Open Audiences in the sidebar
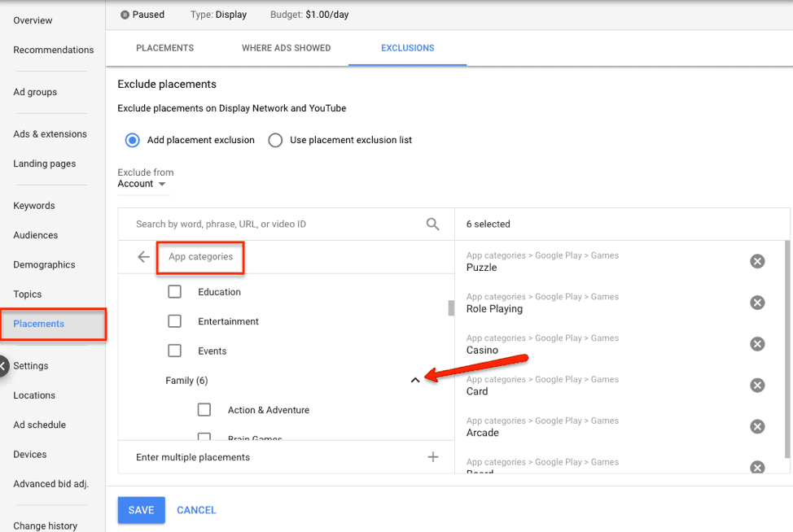The width and height of the screenshot is (793, 532). coord(35,235)
